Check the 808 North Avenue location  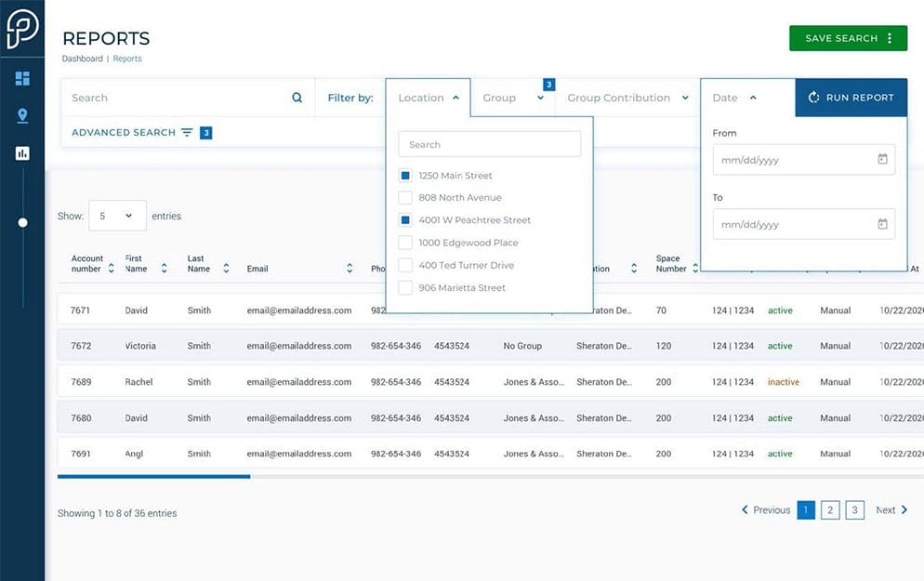coord(404,197)
